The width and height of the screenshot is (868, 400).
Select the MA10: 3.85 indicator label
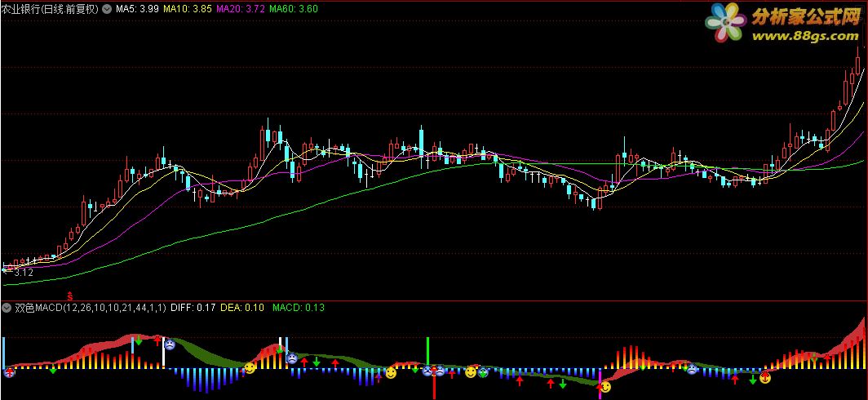(187, 10)
